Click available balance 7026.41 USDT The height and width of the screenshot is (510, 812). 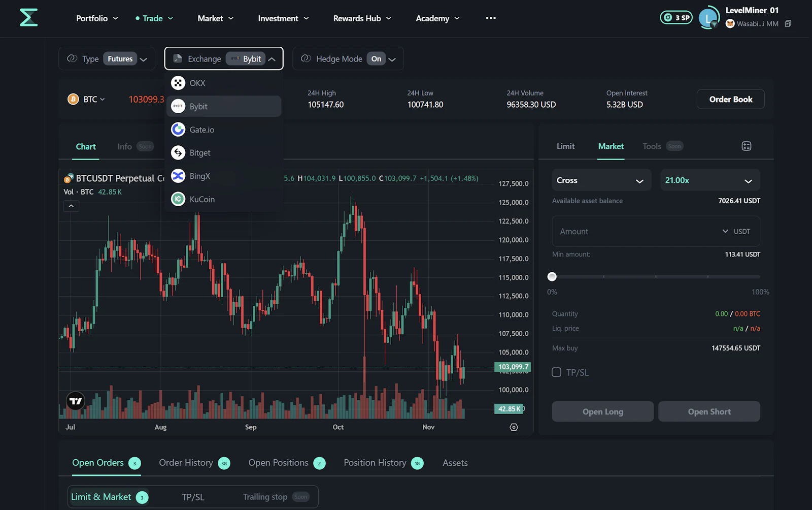739,201
